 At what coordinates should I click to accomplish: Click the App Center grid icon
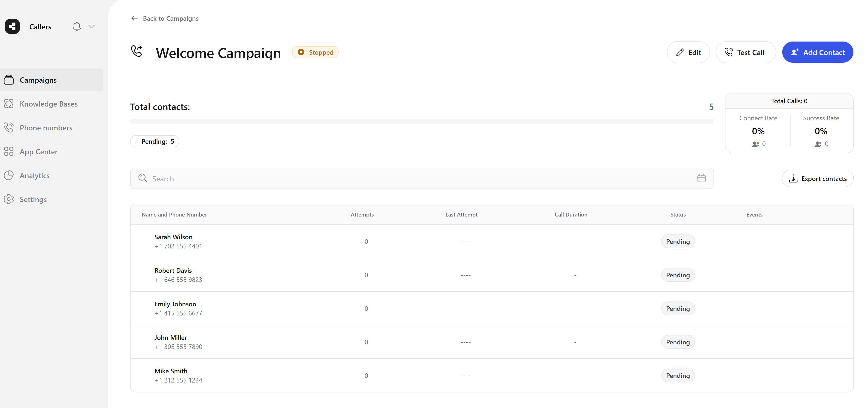point(9,152)
